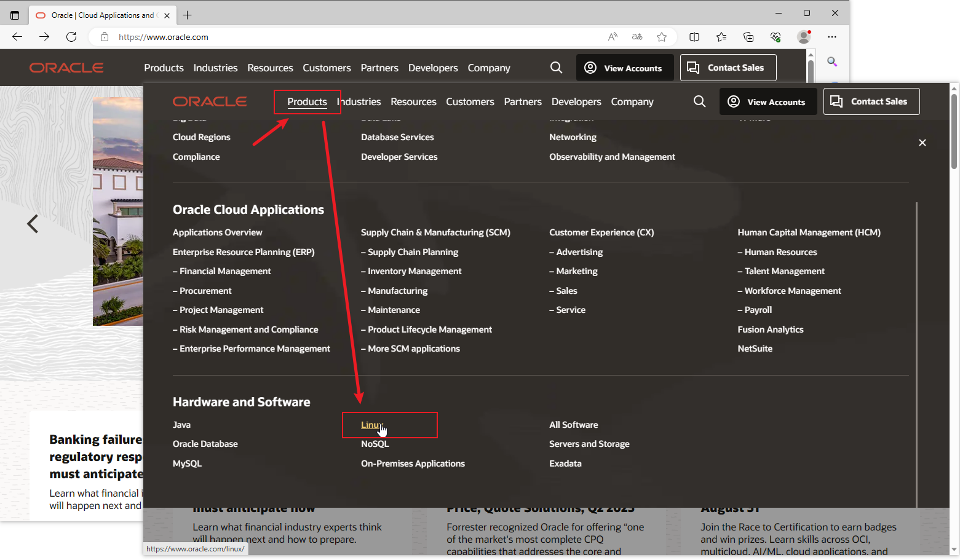Viewport: 960px width, 560px height.
Task: Open All Software link
Action: point(573,425)
